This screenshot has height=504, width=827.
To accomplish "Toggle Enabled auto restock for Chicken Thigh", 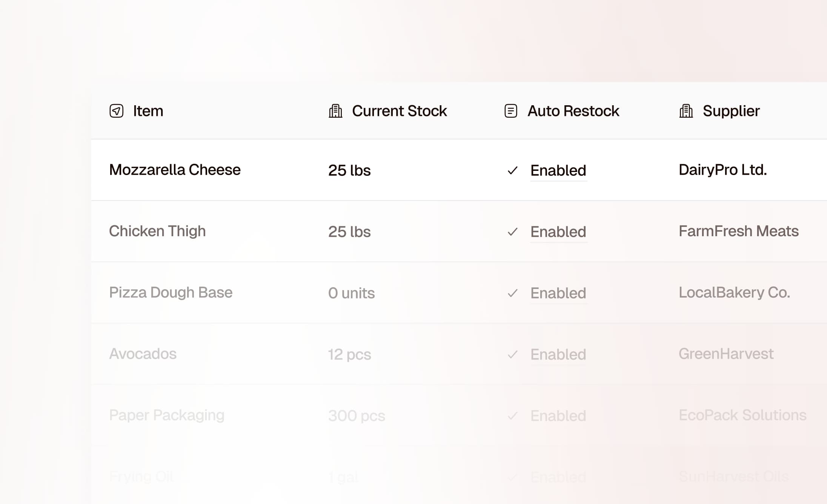I will pyautogui.click(x=558, y=232).
